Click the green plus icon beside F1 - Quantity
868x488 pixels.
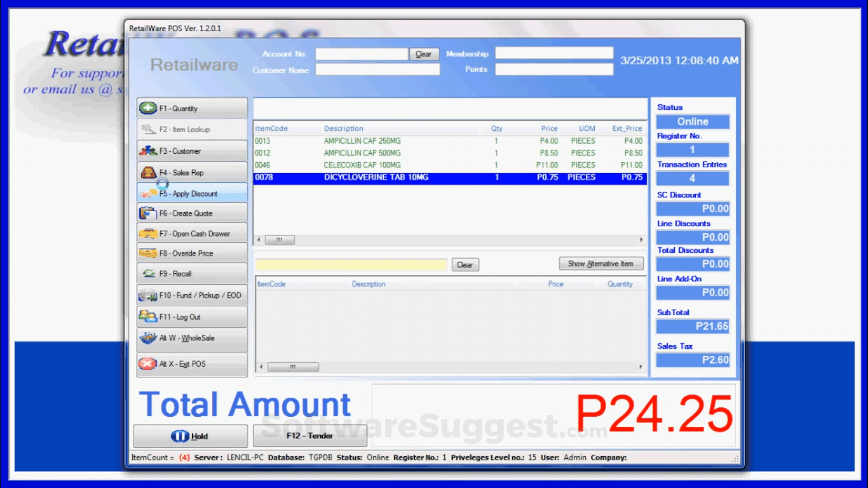148,108
